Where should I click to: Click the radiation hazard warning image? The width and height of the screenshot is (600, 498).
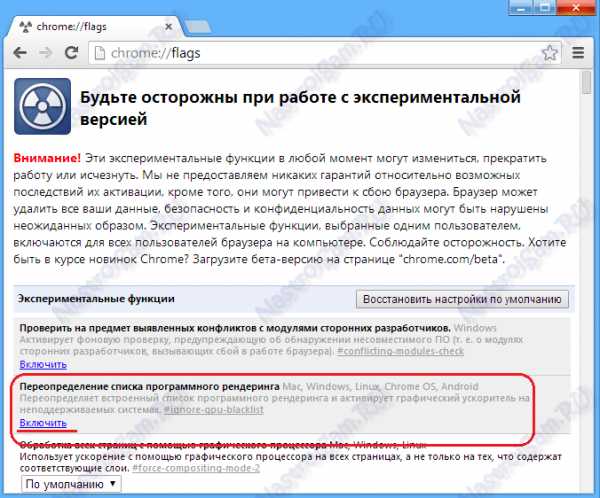[x=42, y=106]
